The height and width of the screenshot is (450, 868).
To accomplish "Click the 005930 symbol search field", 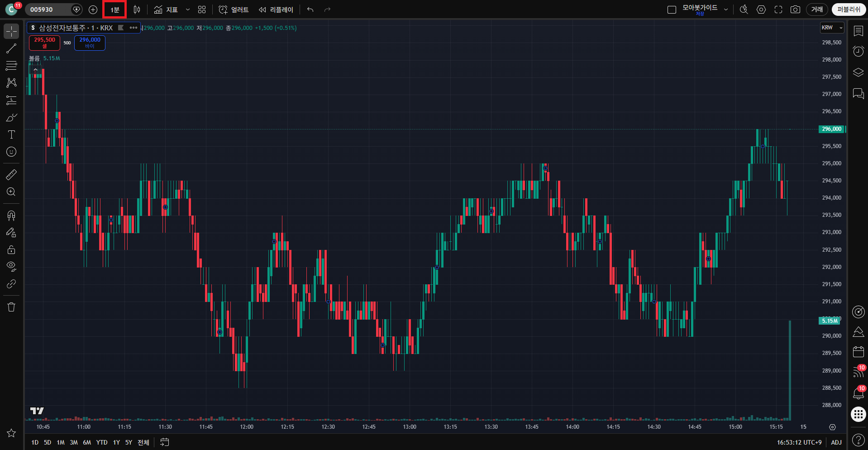I will (48, 10).
